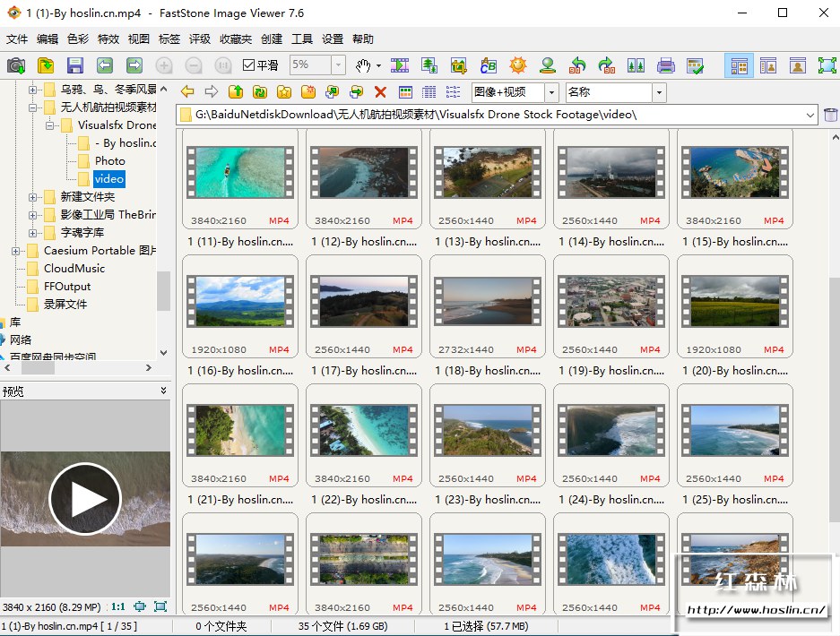Open the 工具 menu
Viewport: 840px width, 636px height.
302,39
